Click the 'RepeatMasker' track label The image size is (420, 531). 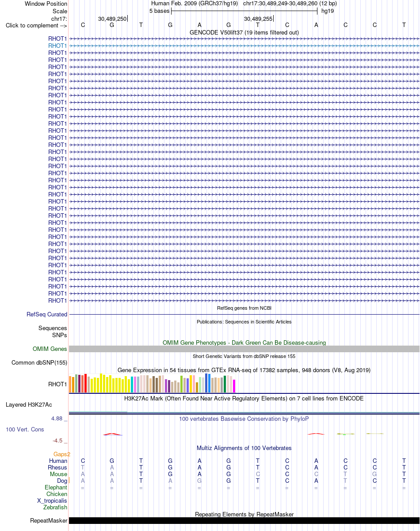[49, 521]
